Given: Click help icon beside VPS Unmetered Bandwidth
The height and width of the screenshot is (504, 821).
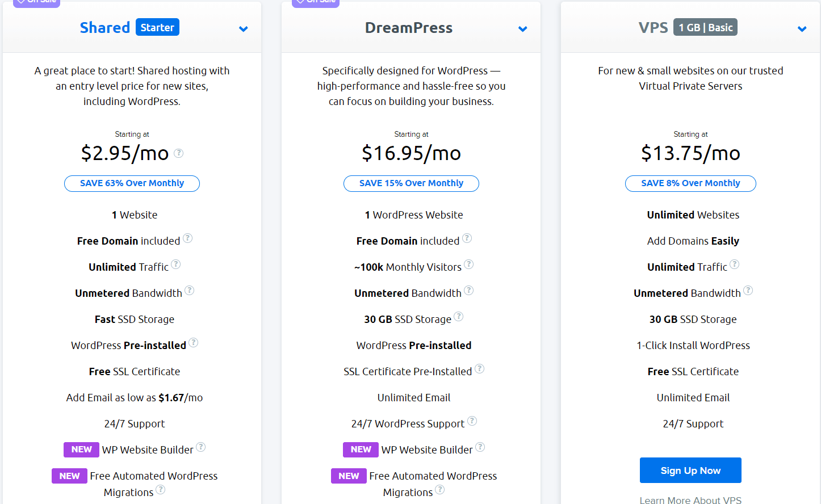Looking at the screenshot, I should click(748, 290).
